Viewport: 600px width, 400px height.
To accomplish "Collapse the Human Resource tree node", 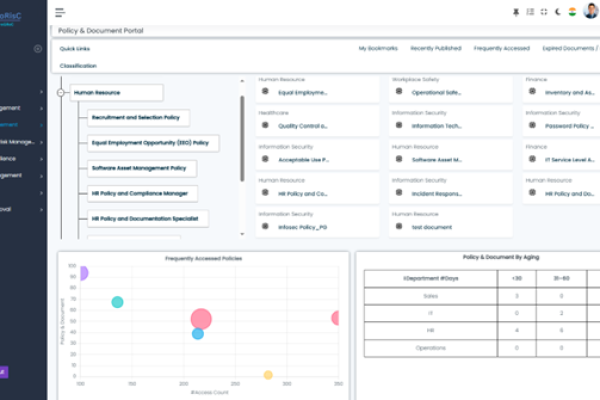I will click(x=61, y=93).
